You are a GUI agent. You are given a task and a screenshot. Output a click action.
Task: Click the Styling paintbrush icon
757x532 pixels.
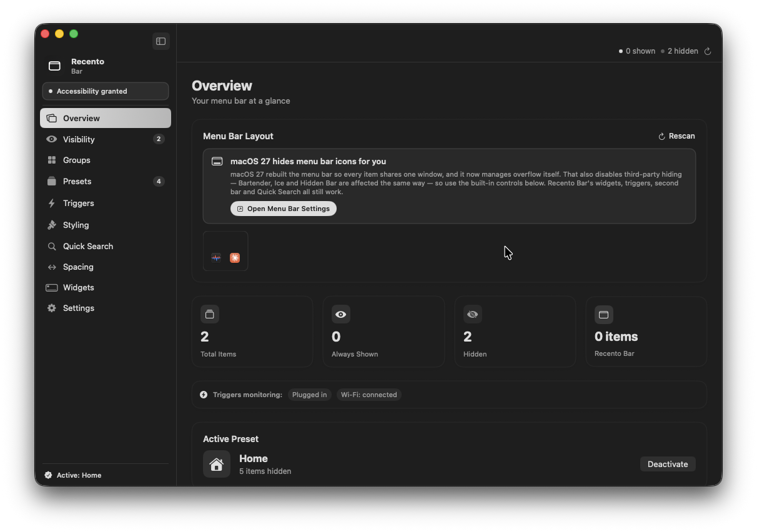pos(52,225)
